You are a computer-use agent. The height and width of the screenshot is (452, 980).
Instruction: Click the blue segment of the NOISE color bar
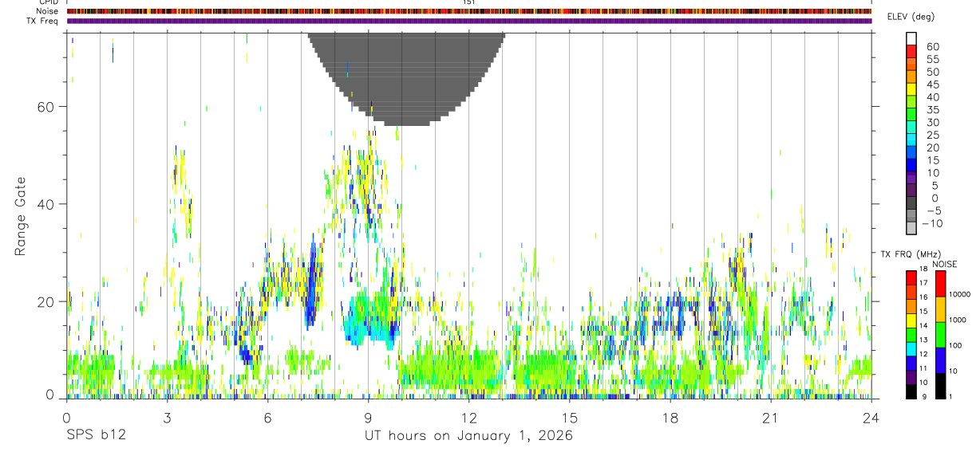pyautogui.click(x=941, y=360)
